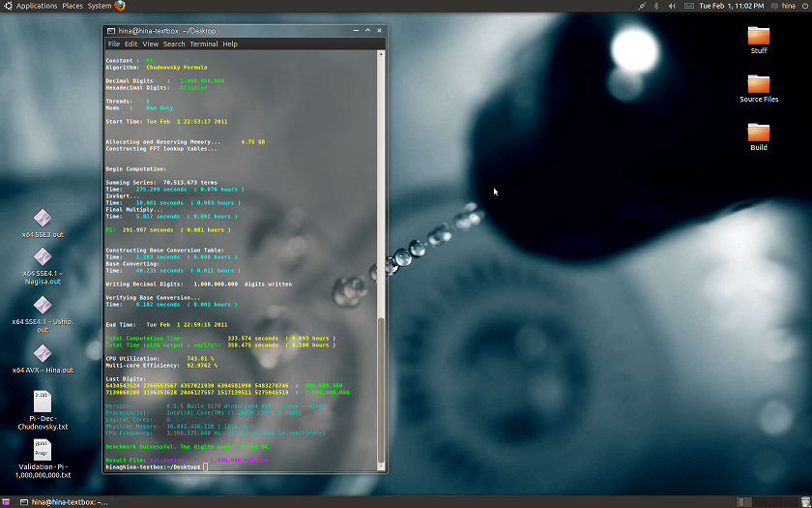Click the network connection indicator
The image size is (812, 508).
pos(642,6)
